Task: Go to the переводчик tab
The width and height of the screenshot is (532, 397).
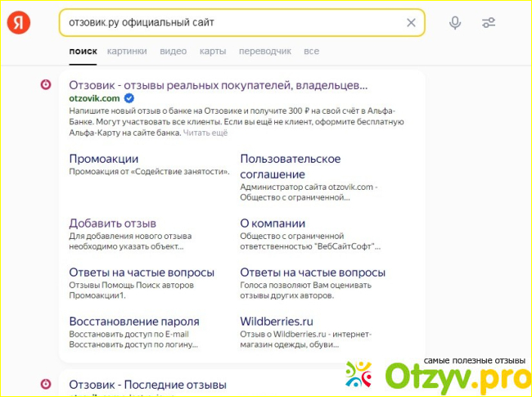Action: pyautogui.click(x=264, y=51)
